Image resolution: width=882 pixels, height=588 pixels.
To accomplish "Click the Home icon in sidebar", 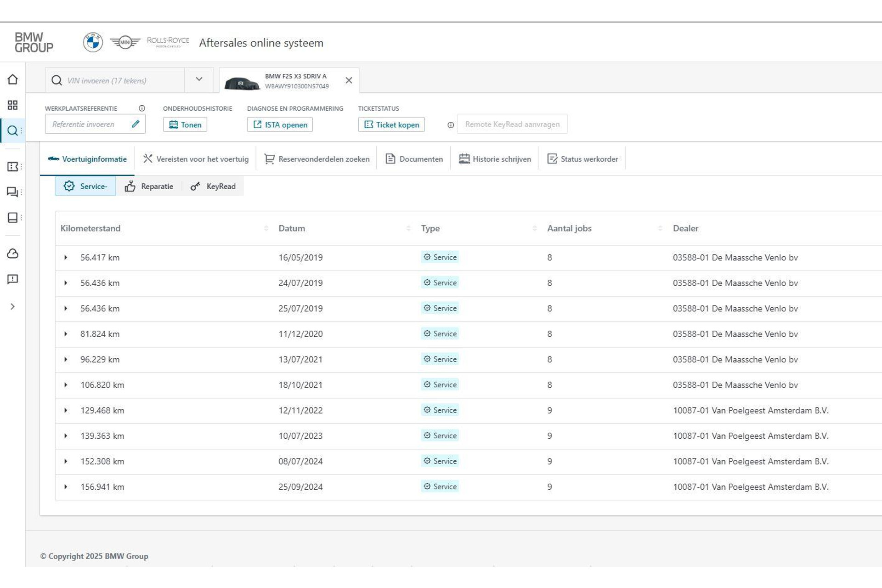I will (13, 79).
